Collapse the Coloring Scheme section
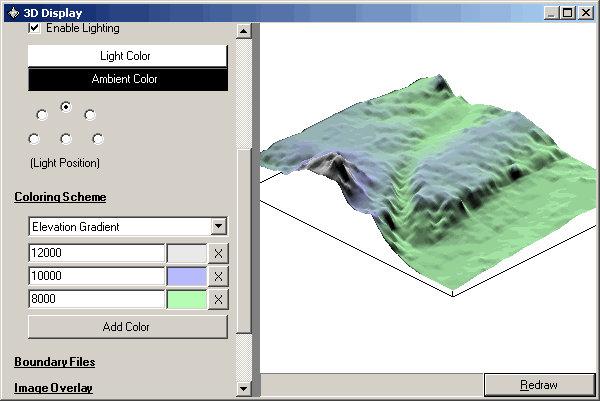 (x=60, y=197)
